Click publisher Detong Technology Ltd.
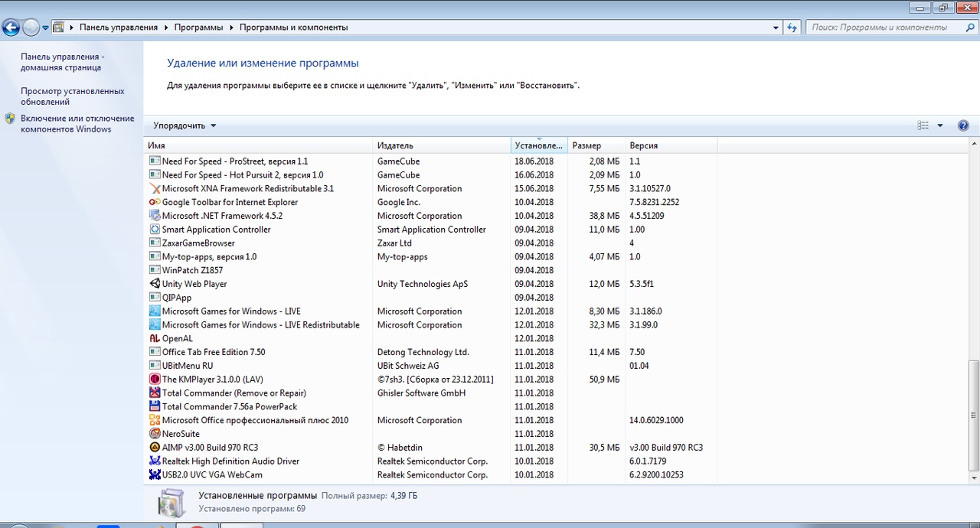Screen dimensions: 980x528 pyautogui.click(x=423, y=352)
